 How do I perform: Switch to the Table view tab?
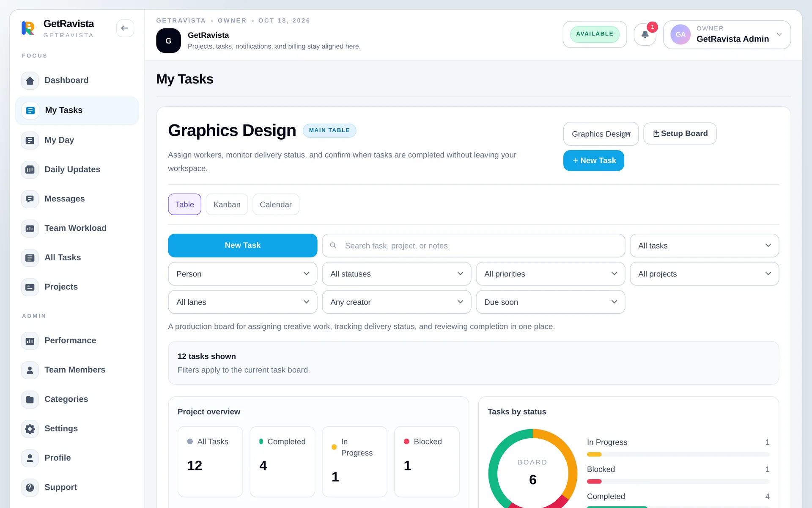point(184,204)
